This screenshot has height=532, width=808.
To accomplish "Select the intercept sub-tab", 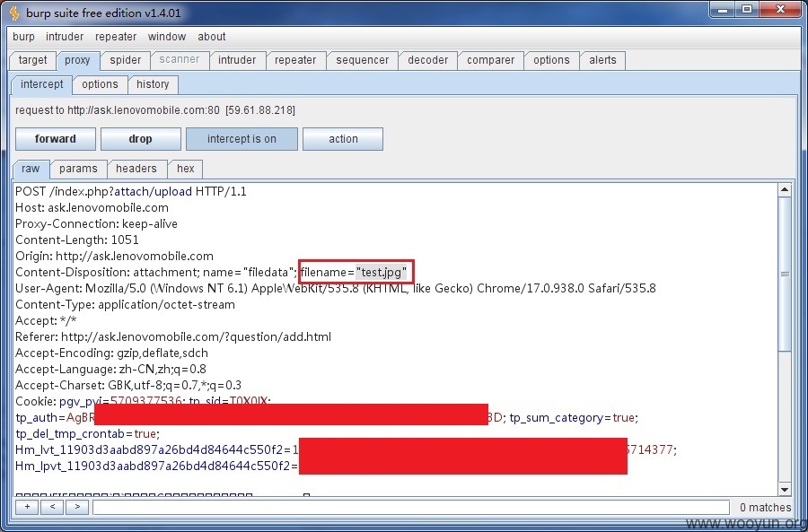I will (x=41, y=84).
